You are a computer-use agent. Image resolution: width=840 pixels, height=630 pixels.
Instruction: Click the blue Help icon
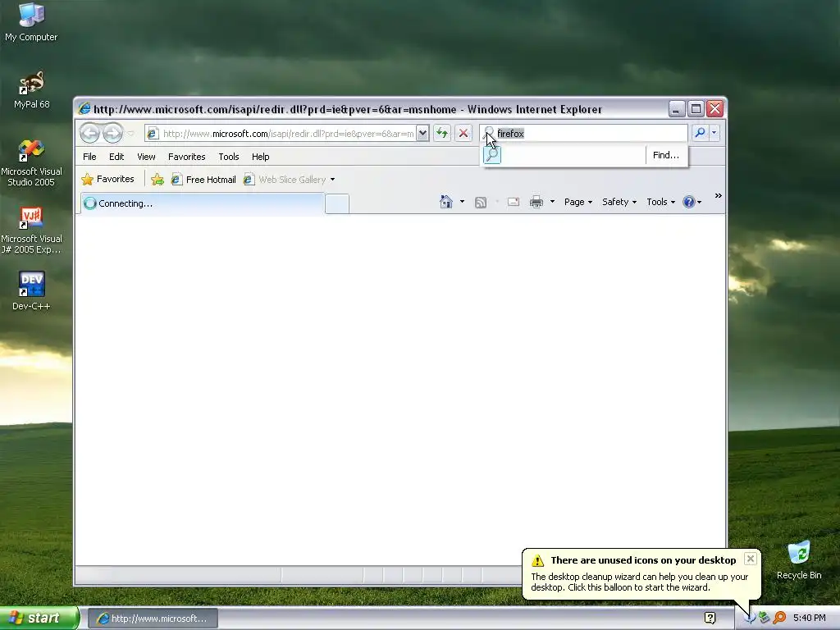pos(688,202)
